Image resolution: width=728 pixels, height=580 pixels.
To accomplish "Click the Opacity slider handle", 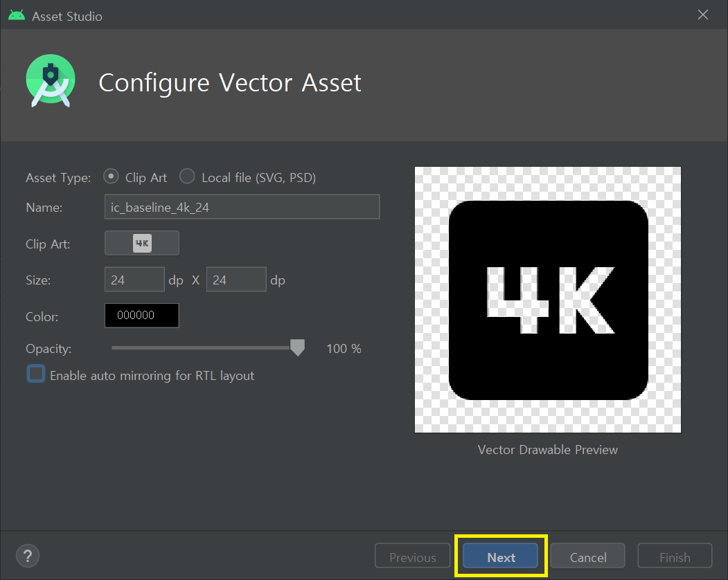I will coord(297,348).
